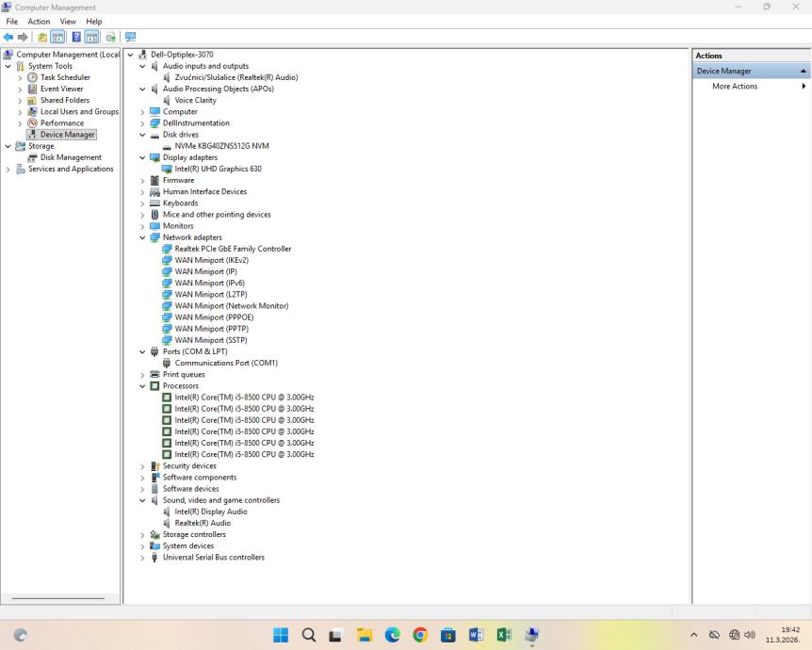Select Intel(R) UHD Graphics 630 adapter icon

pos(167,169)
